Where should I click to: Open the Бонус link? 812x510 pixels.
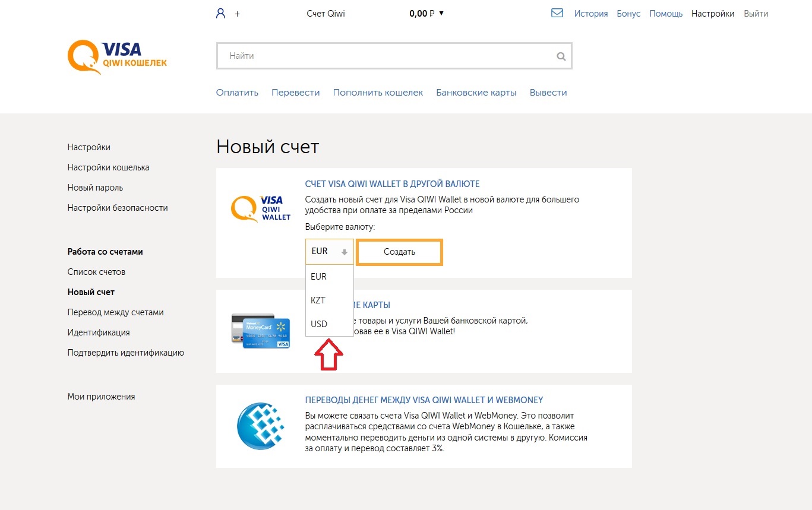point(628,14)
